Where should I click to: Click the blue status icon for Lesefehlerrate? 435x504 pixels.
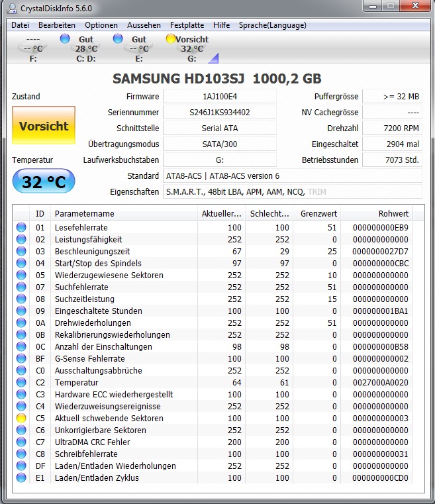[21, 227]
